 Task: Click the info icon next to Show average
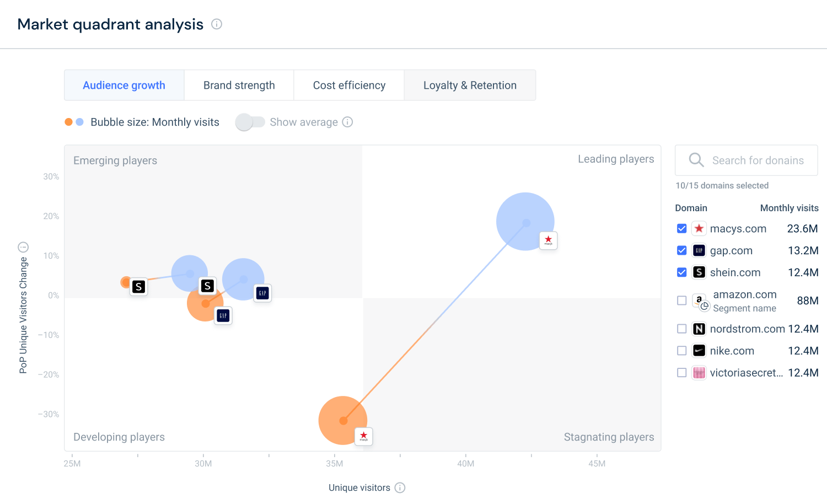click(x=347, y=122)
